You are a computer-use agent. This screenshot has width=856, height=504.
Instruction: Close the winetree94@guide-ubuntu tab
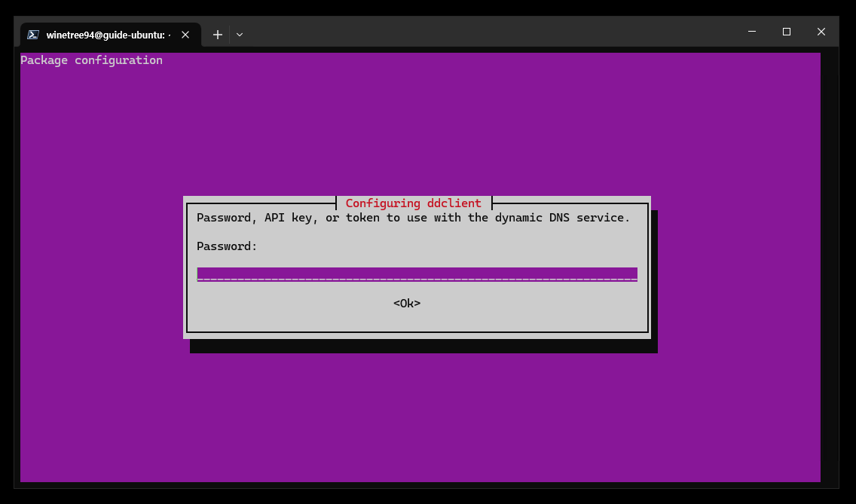pos(185,35)
